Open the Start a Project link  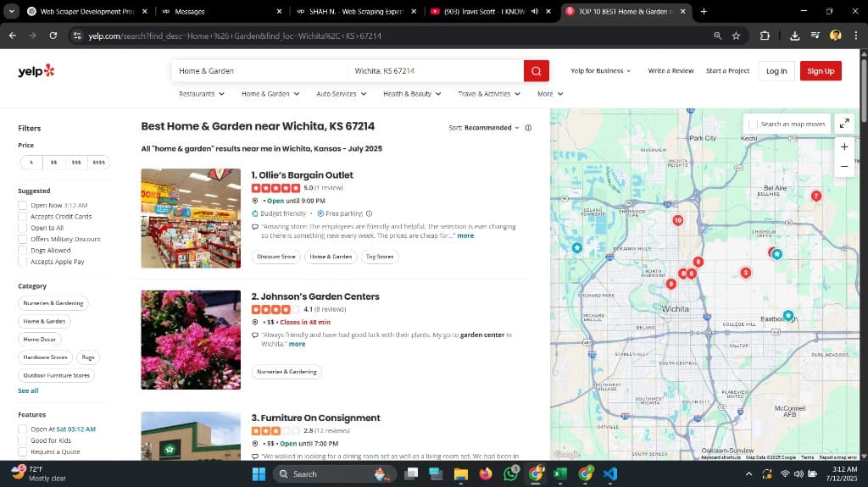(727, 71)
